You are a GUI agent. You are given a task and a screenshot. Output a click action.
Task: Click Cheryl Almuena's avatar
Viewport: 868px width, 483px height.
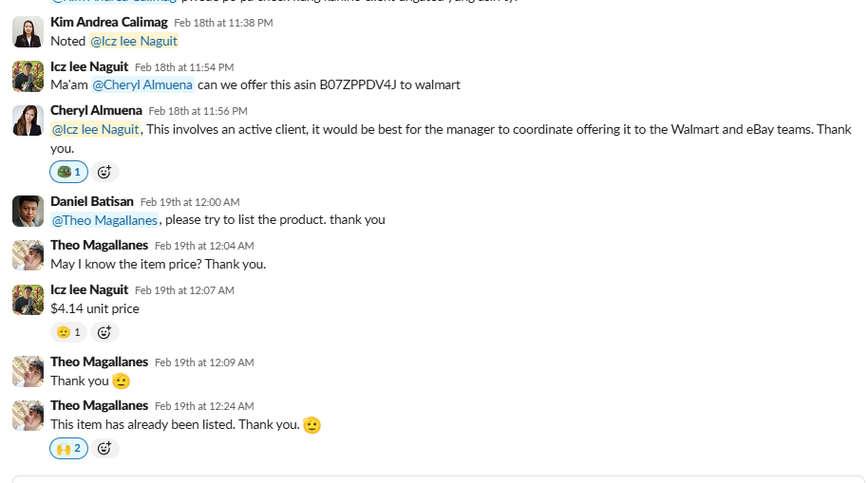(x=28, y=121)
